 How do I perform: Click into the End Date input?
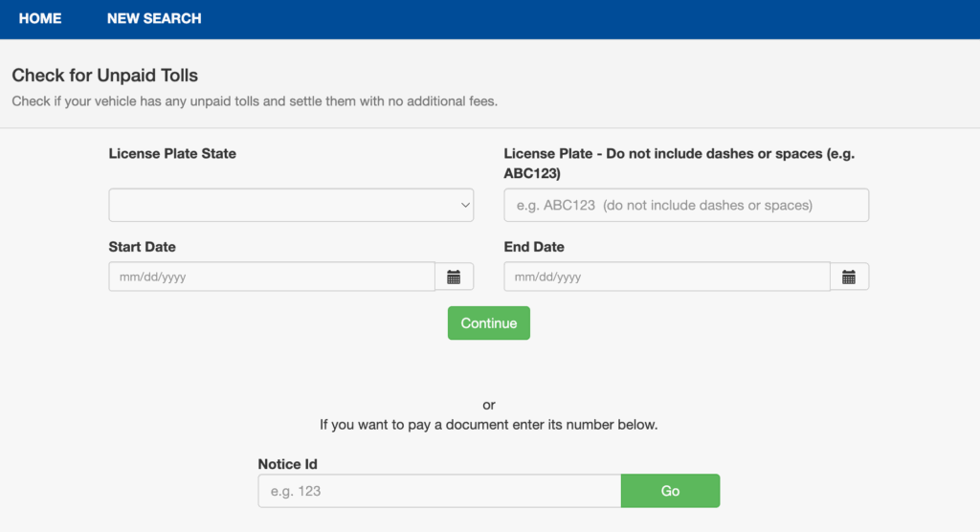pyautogui.click(x=666, y=277)
